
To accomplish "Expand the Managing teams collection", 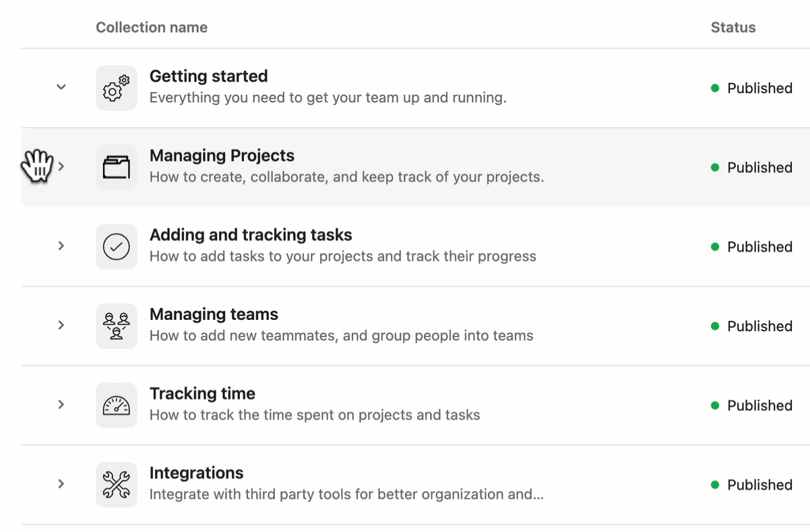I will 61,325.
